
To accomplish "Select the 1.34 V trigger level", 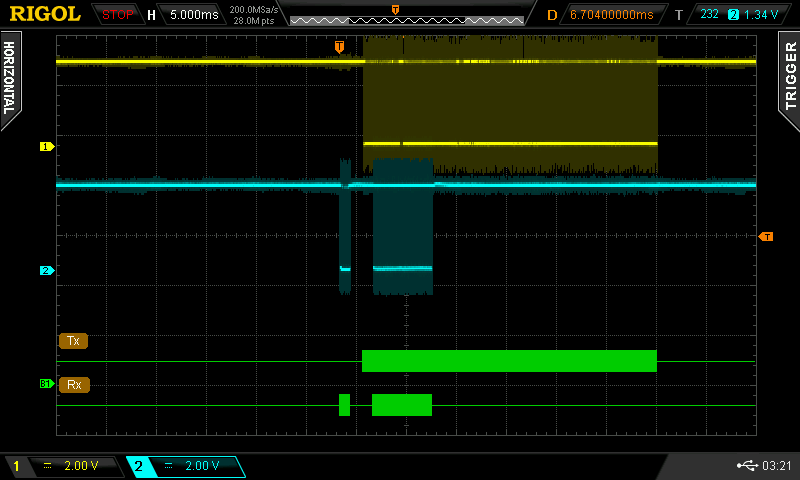I will pos(762,15).
